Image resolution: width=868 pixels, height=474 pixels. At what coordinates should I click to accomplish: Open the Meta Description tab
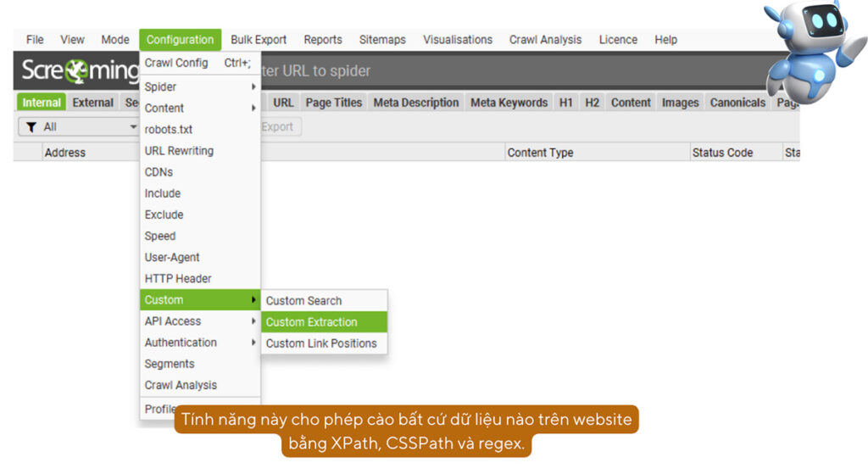coord(415,103)
